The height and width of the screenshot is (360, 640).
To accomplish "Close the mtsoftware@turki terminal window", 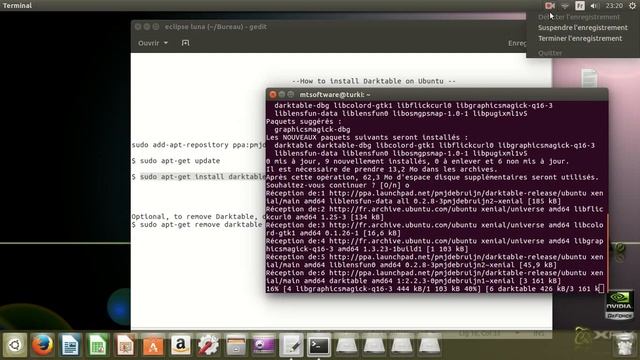I will point(273,94).
